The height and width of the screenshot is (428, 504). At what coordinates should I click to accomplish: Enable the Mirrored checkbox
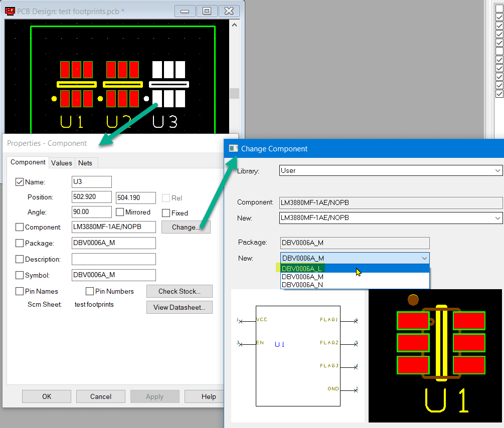tap(120, 212)
